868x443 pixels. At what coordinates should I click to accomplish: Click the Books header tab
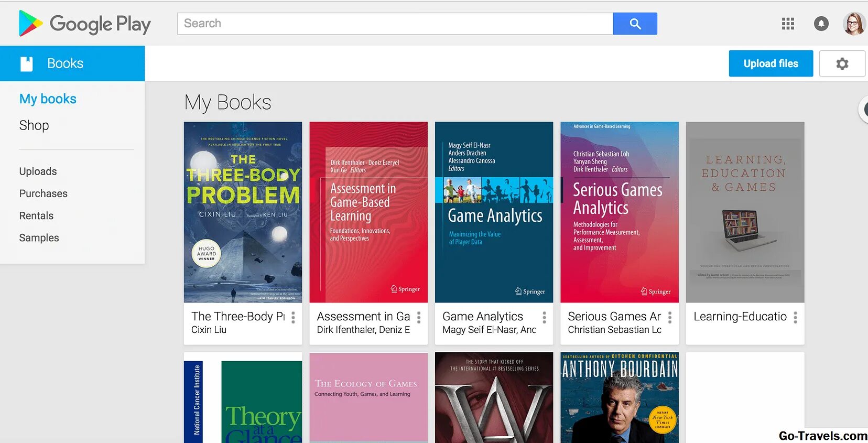tap(72, 63)
